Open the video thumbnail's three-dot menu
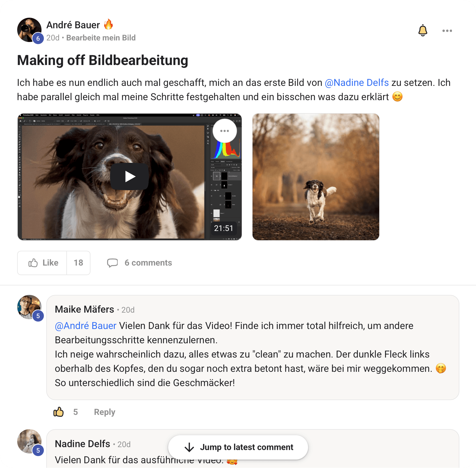Screen dimensions: 476x468 click(x=225, y=131)
